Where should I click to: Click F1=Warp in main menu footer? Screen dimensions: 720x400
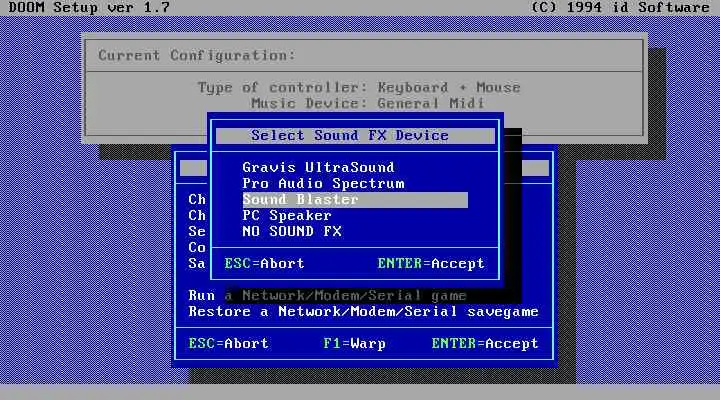click(x=354, y=344)
